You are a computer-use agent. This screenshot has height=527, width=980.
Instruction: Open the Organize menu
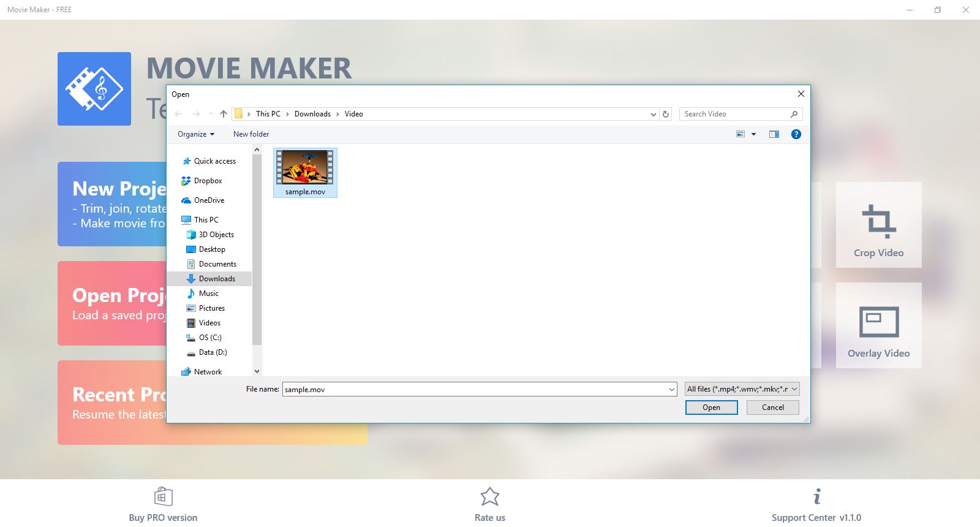point(196,134)
